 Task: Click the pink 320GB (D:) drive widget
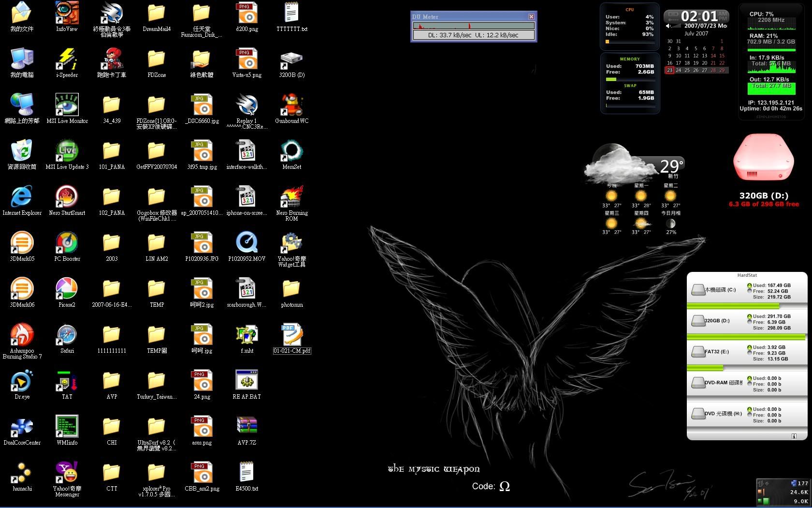coord(763,158)
